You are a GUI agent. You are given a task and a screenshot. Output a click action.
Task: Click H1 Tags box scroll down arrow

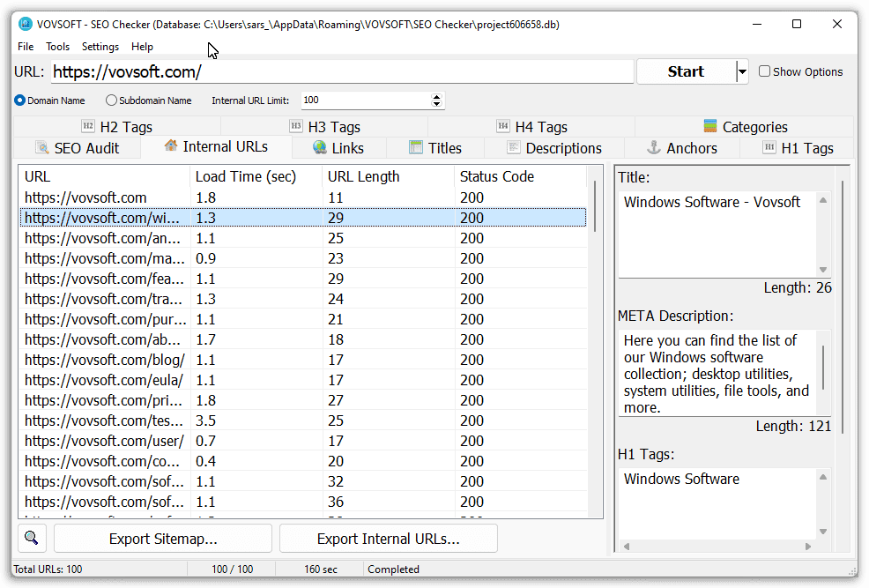[x=823, y=532]
